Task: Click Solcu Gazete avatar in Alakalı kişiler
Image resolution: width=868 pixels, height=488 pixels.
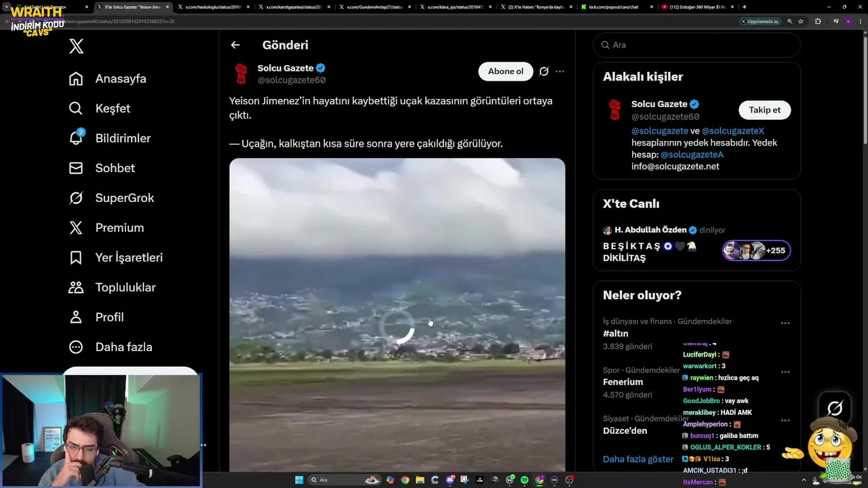Action: coord(614,110)
